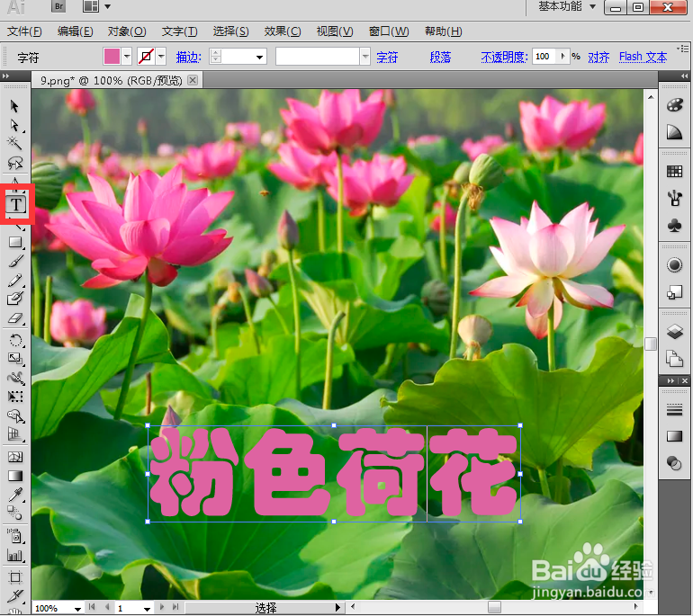Select the Type tool

(16, 204)
